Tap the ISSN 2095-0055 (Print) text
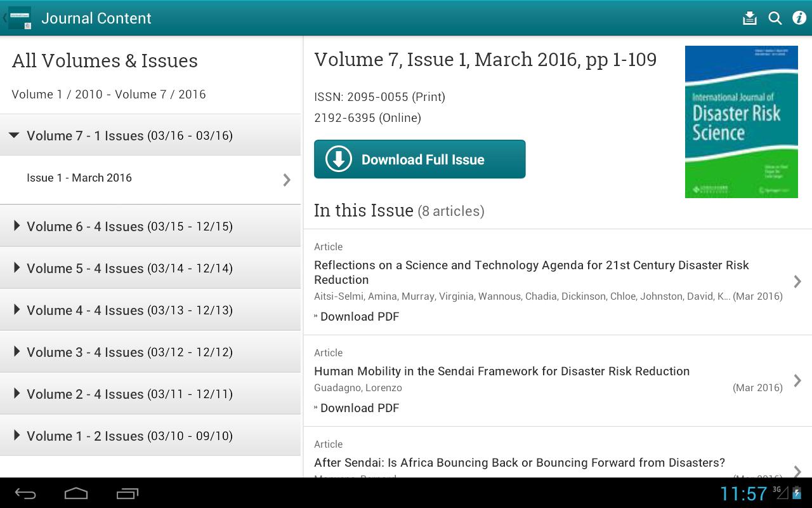The height and width of the screenshot is (508, 812). [x=379, y=97]
